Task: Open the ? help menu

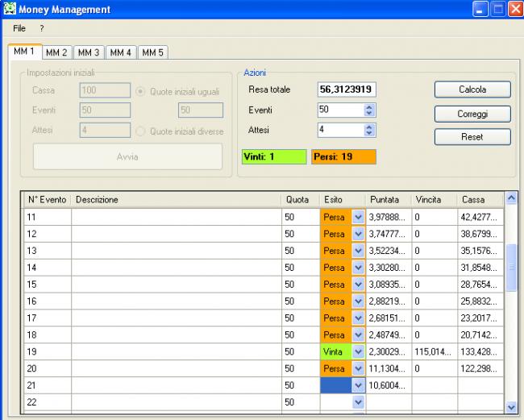Action: (41, 28)
